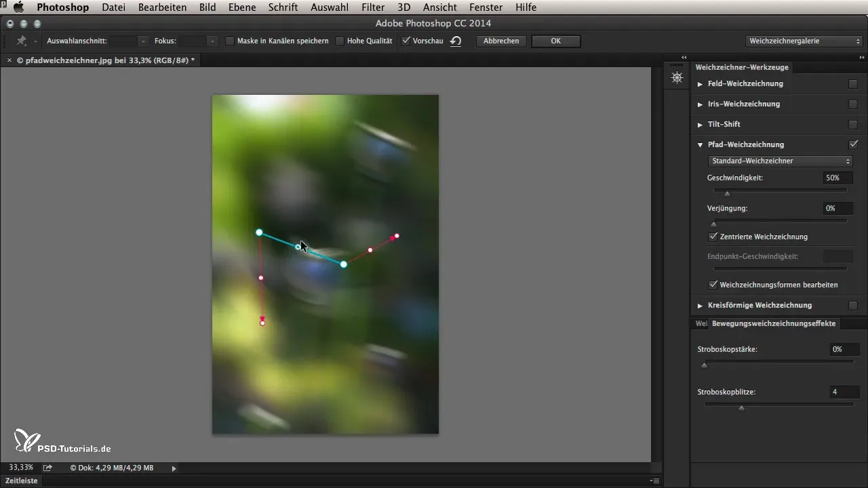Screen dimensions: 868x488
Task: Open the Zeitleiste panel tab
Action: pyautogui.click(x=21, y=481)
